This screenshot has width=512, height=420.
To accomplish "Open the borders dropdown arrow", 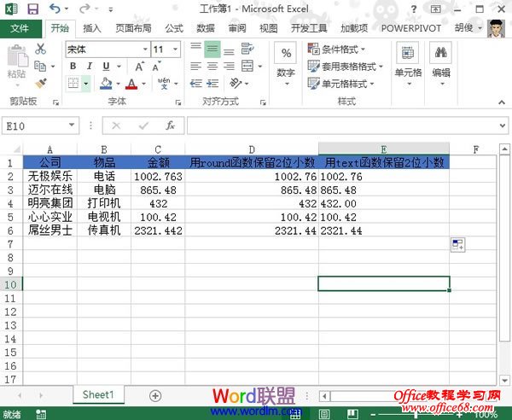I will click(x=86, y=84).
